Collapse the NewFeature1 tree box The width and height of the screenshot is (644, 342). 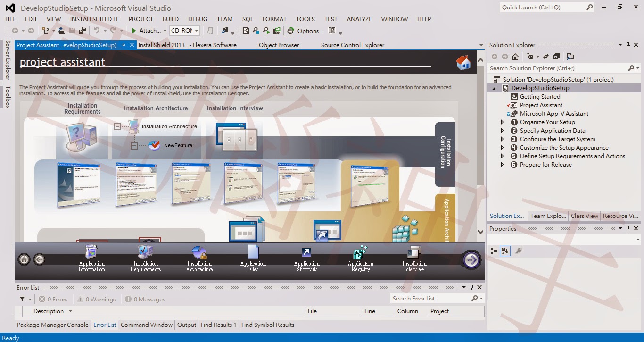134,146
